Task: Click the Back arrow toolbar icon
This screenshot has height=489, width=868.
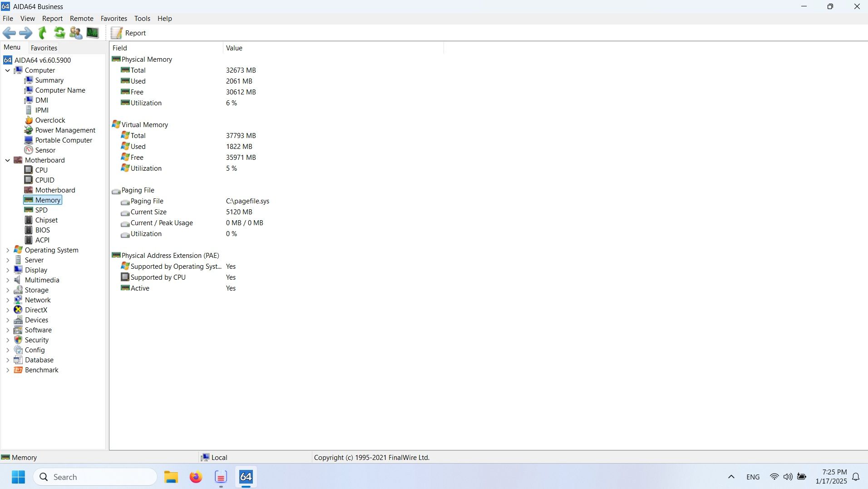Action: coord(9,33)
